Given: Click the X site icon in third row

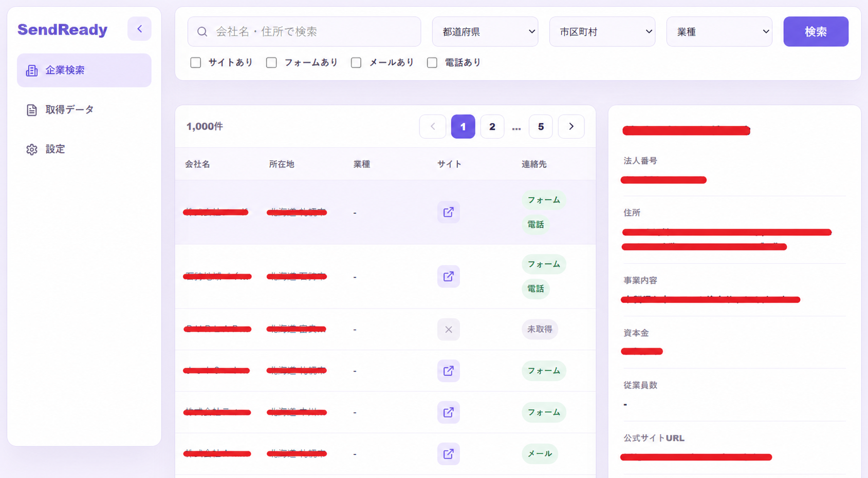Looking at the screenshot, I should pyautogui.click(x=448, y=329).
